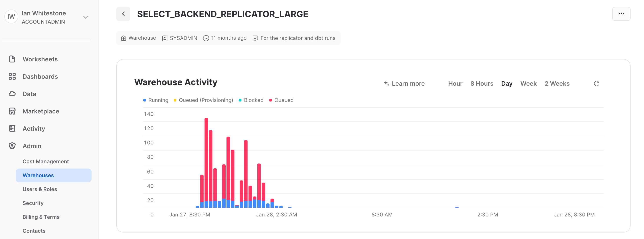Expand the Ian Whitestone account dropdown

[x=86, y=17]
